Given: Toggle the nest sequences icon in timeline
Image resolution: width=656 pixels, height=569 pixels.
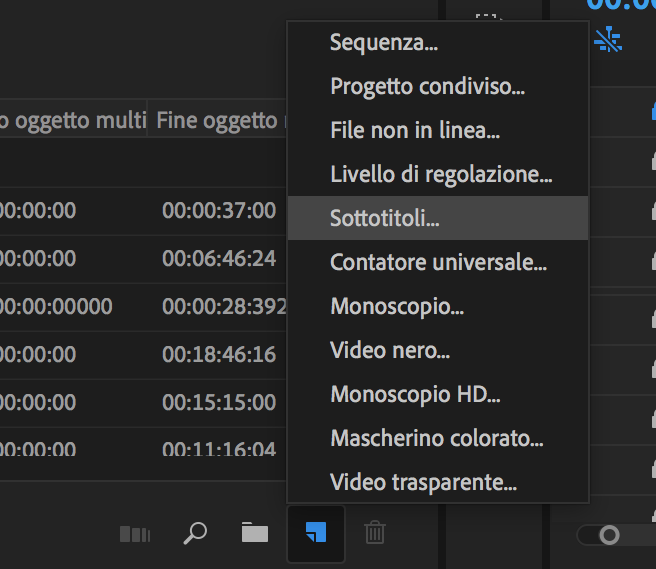Looking at the screenshot, I should point(608,39).
